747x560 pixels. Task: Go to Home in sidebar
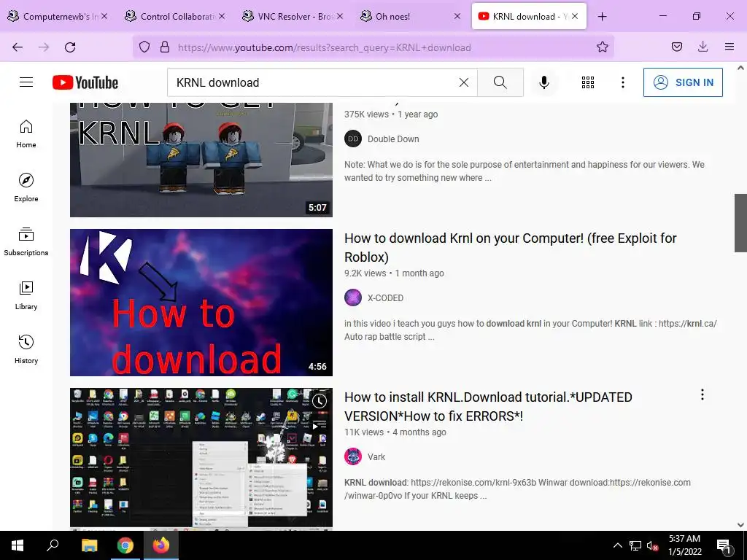pos(26,134)
